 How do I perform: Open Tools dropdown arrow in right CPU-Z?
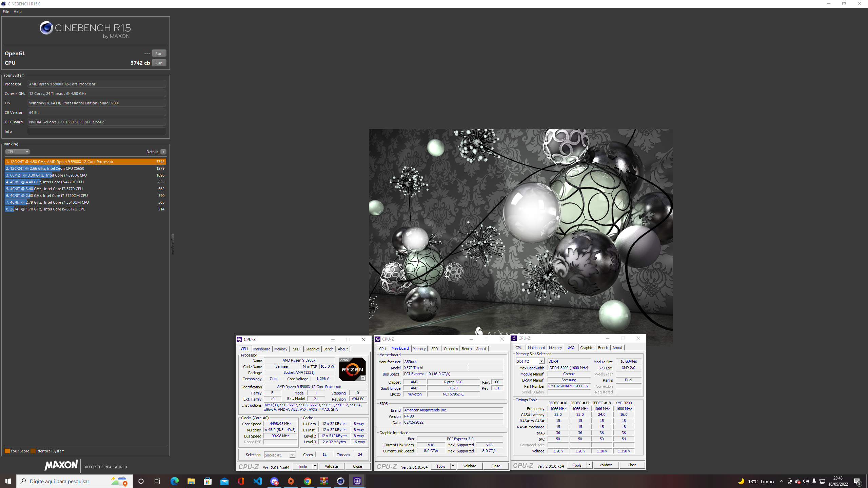point(589,465)
